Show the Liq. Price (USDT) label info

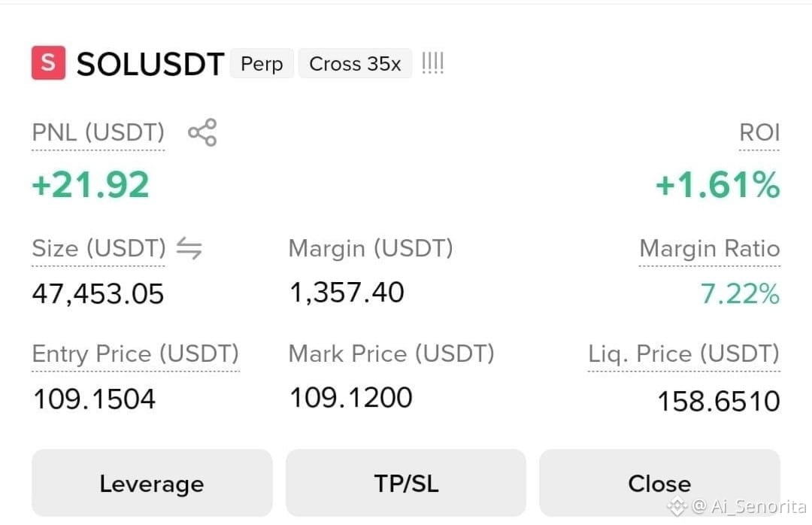(x=683, y=354)
